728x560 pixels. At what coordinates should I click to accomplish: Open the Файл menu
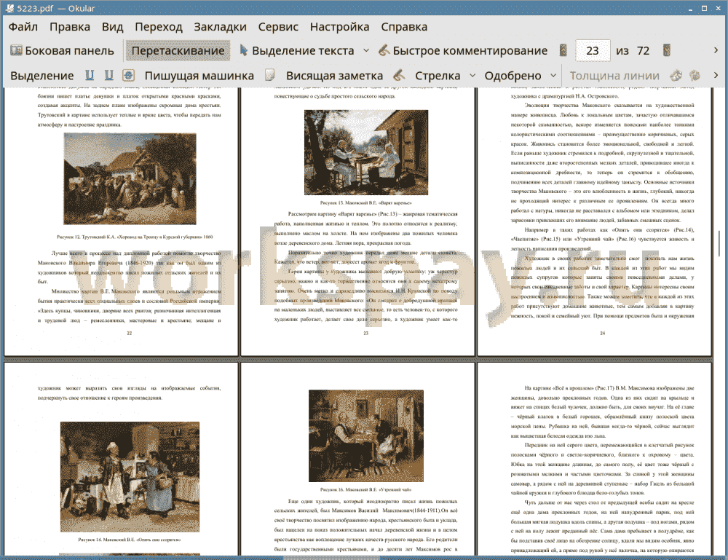point(23,27)
